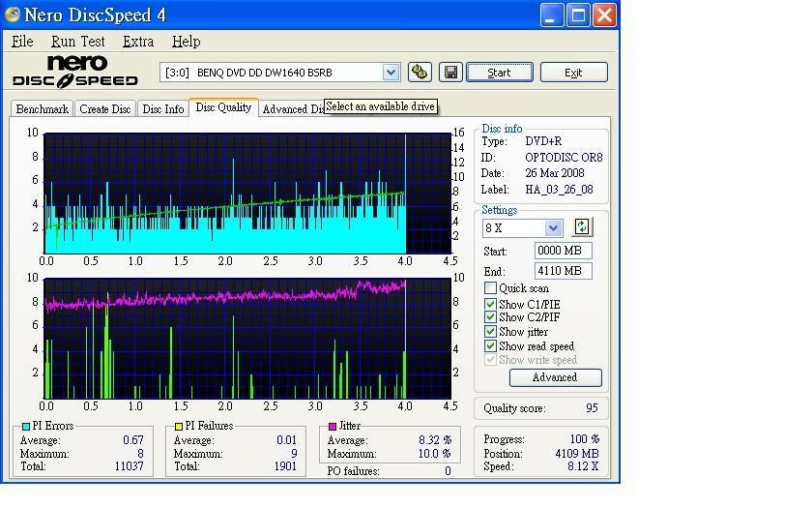
Task: Toggle Show read speed checkbox
Action: 490,345
